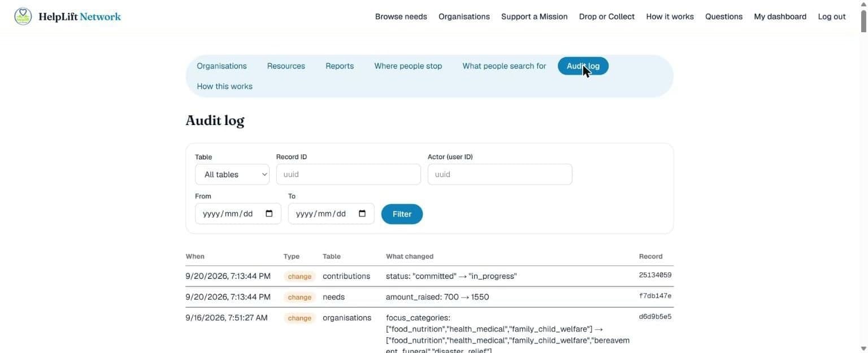Open Browse needs in top navigation
Screen dimensions: 868x353
(x=401, y=16)
